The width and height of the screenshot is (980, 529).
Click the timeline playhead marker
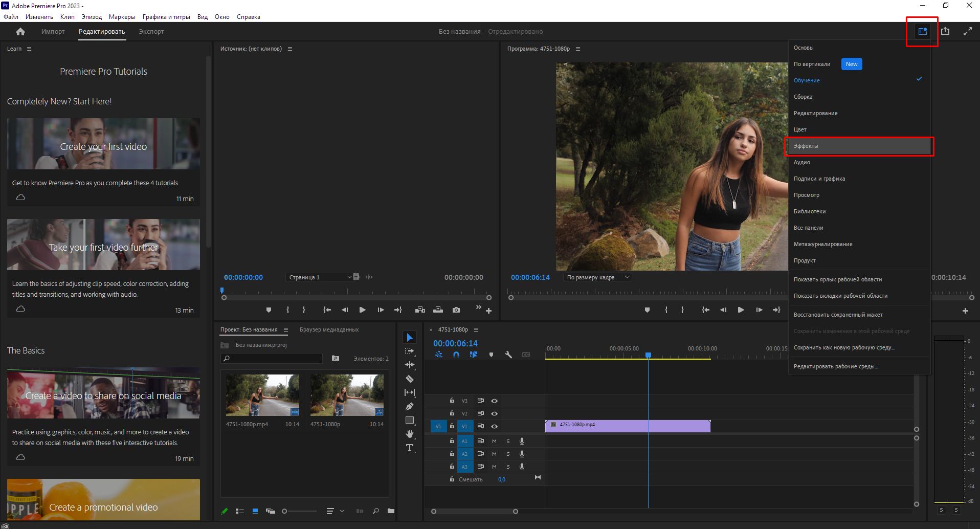click(648, 355)
